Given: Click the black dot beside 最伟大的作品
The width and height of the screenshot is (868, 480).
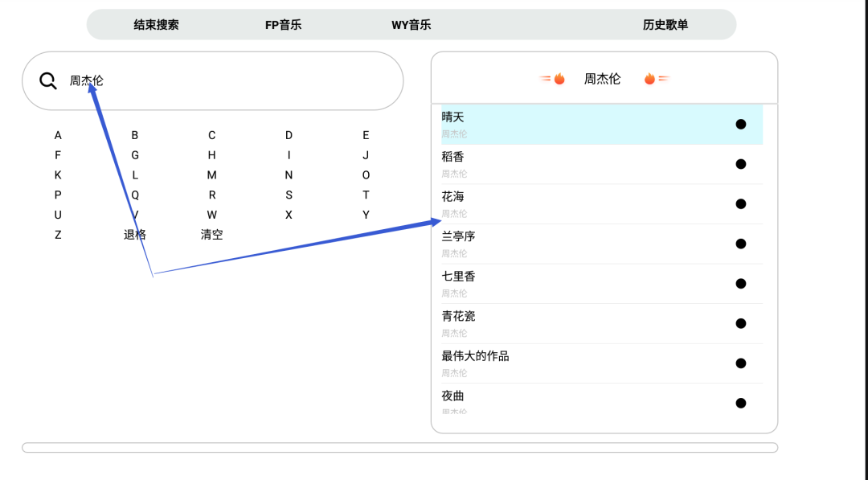Looking at the screenshot, I should [741, 363].
